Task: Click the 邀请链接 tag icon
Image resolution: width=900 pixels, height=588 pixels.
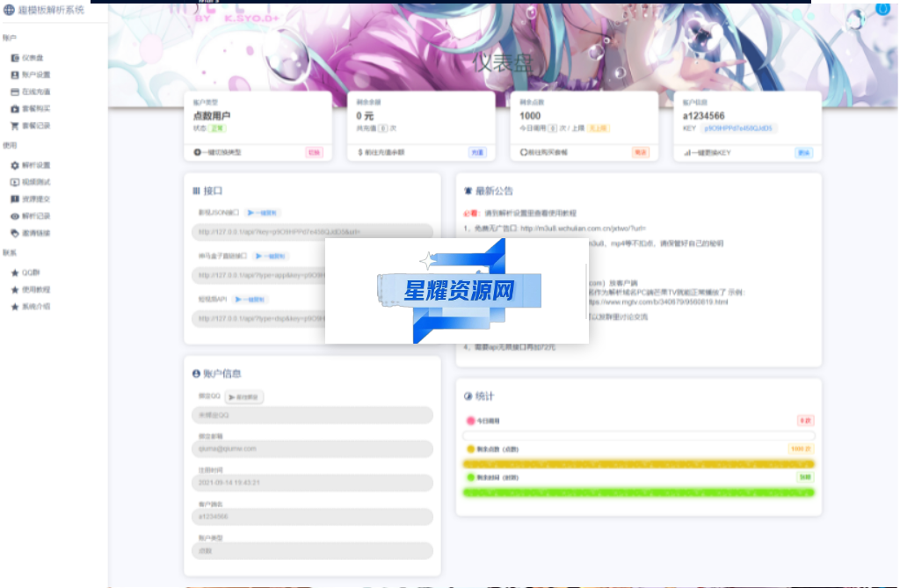Action: (15, 233)
